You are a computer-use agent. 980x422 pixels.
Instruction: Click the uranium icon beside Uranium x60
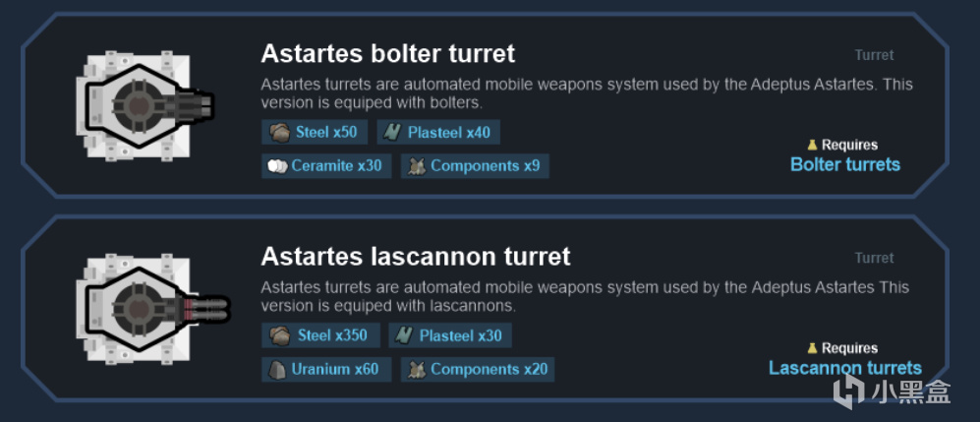[x=277, y=370]
